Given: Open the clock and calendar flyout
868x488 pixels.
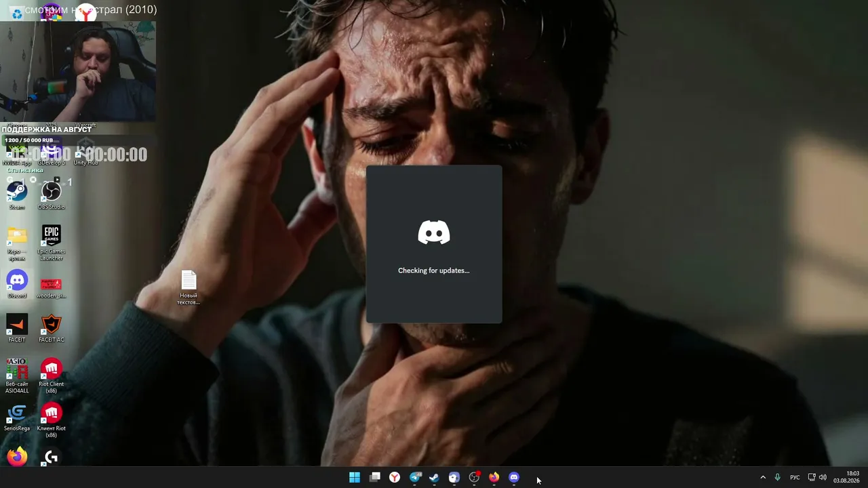Looking at the screenshot, I should point(847,477).
